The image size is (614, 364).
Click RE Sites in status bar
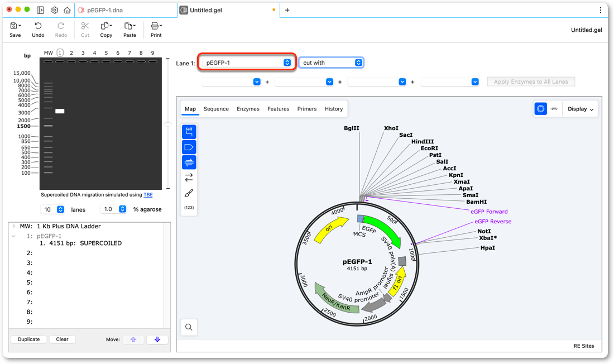tap(584, 346)
